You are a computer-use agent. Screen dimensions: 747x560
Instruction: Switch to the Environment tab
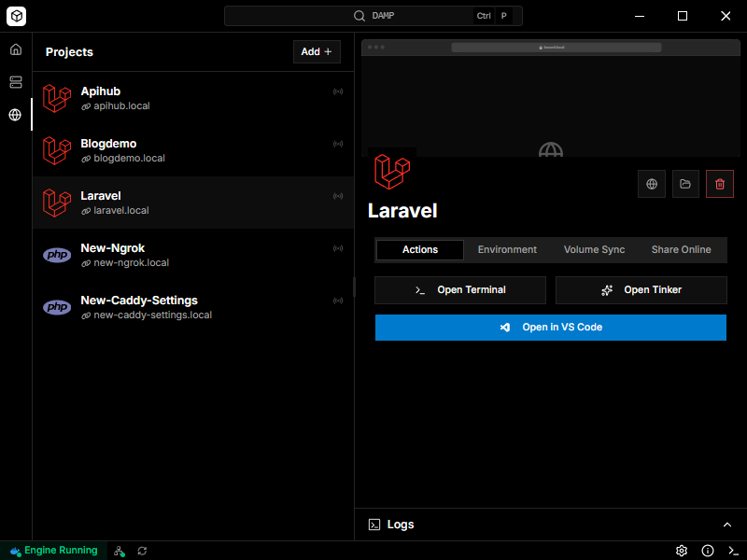click(507, 249)
